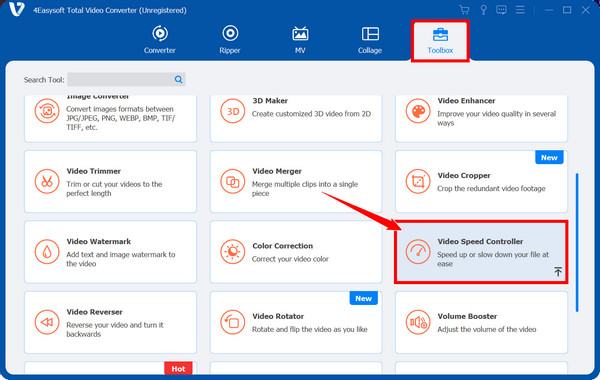This screenshot has width=600, height=380.
Task: Open the shopping cart purchase icon
Action: [464, 10]
